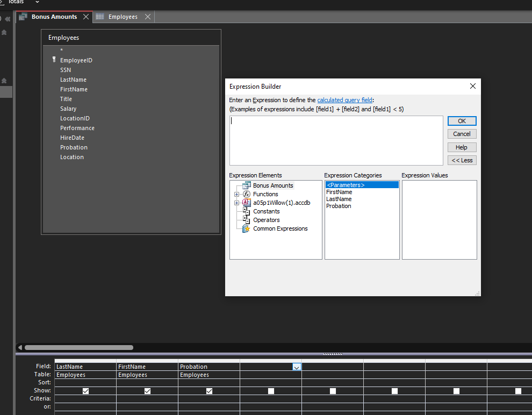Click Sort cell under FirstName column

click(x=147, y=383)
